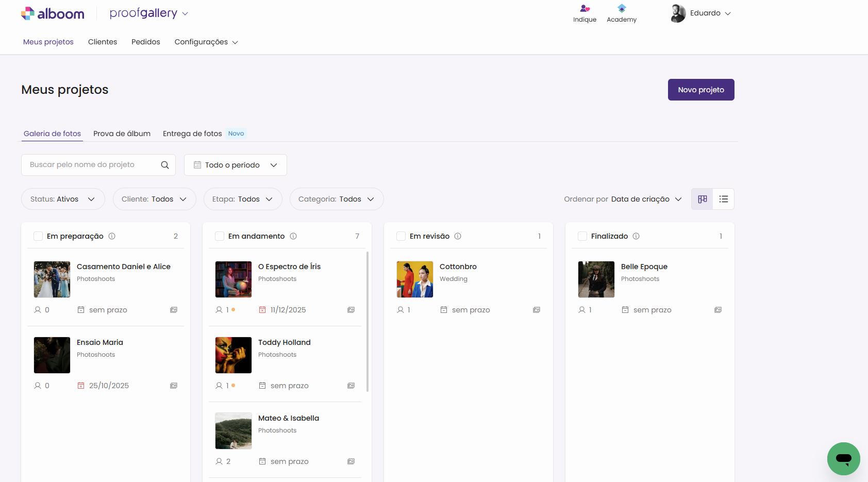Click the Belle Epoque project thumbnail
Viewport: 868px width, 482px height.
(596, 279)
